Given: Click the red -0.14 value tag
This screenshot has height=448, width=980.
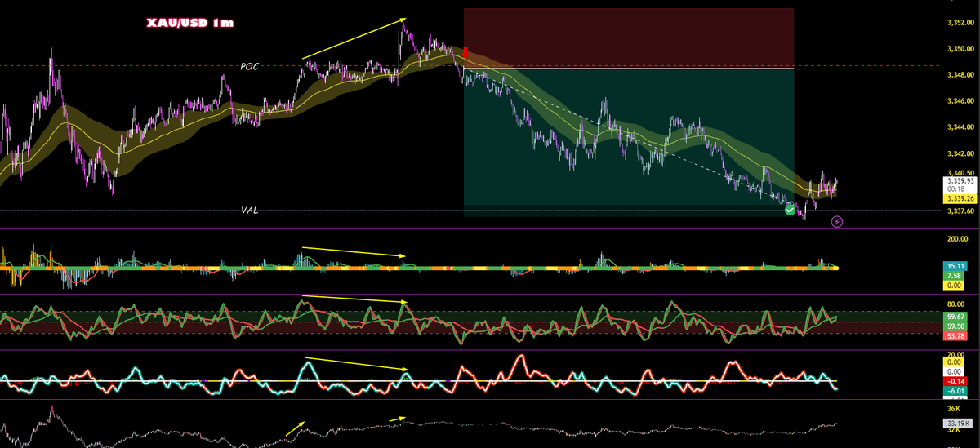Looking at the screenshot, I should click(x=956, y=381).
